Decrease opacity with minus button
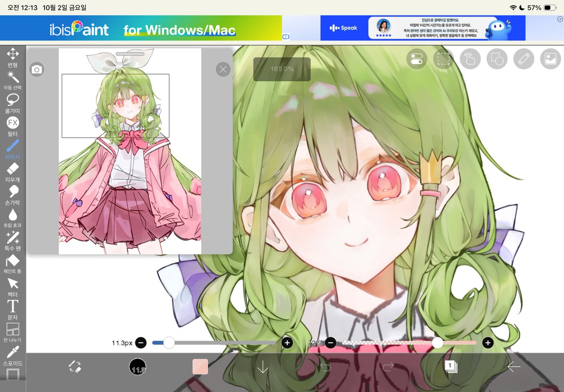564x392 pixels. pos(330,343)
